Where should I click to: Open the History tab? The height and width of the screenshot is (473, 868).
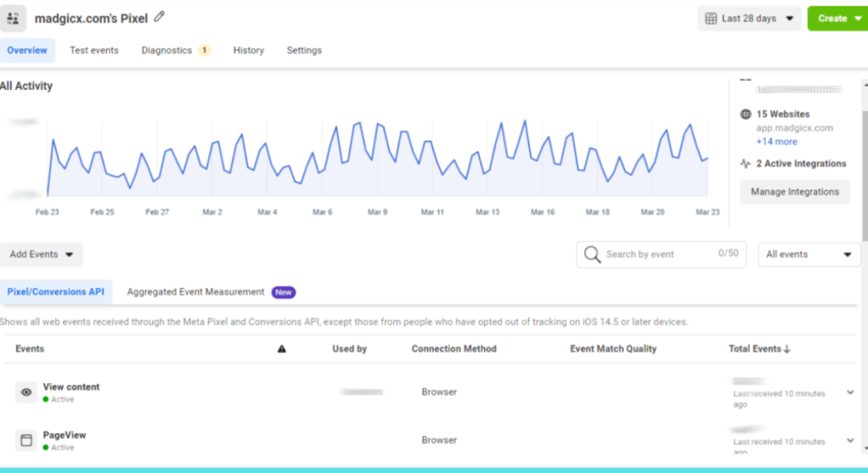[x=248, y=50]
